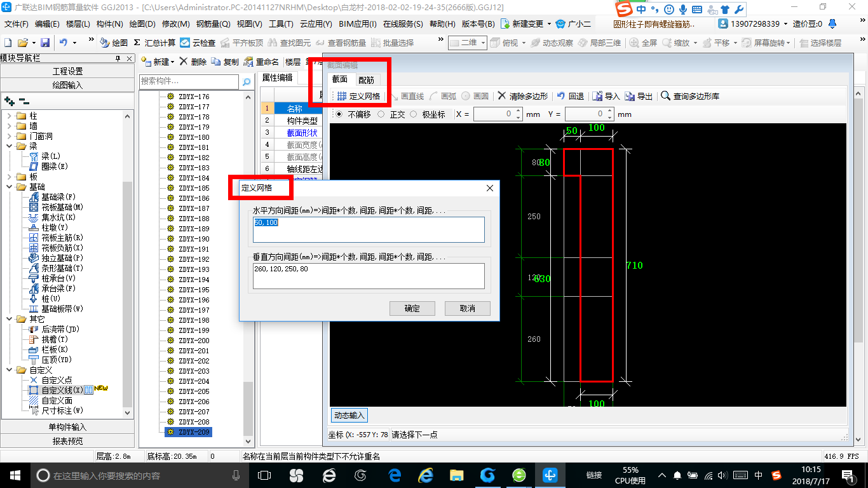This screenshot has width=868, height=488.
Task: Expand the 墙 tree node
Action: pyautogui.click(x=9, y=126)
